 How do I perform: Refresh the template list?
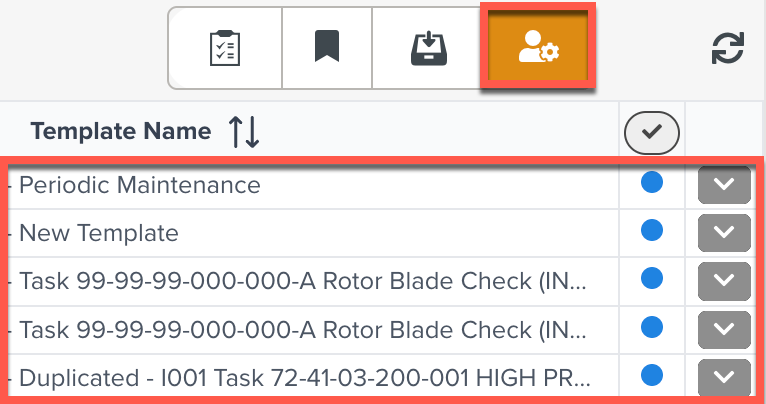coord(729,49)
